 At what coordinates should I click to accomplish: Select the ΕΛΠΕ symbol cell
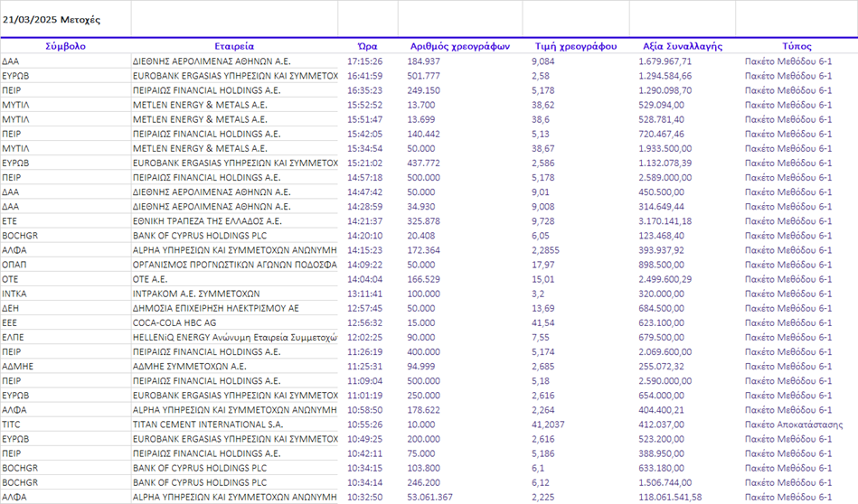coord(14,337)
